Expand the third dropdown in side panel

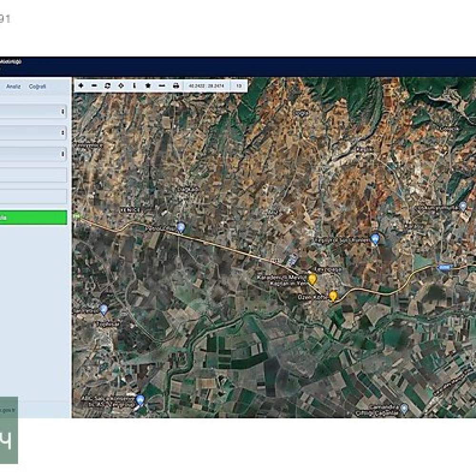coord(33,154)
